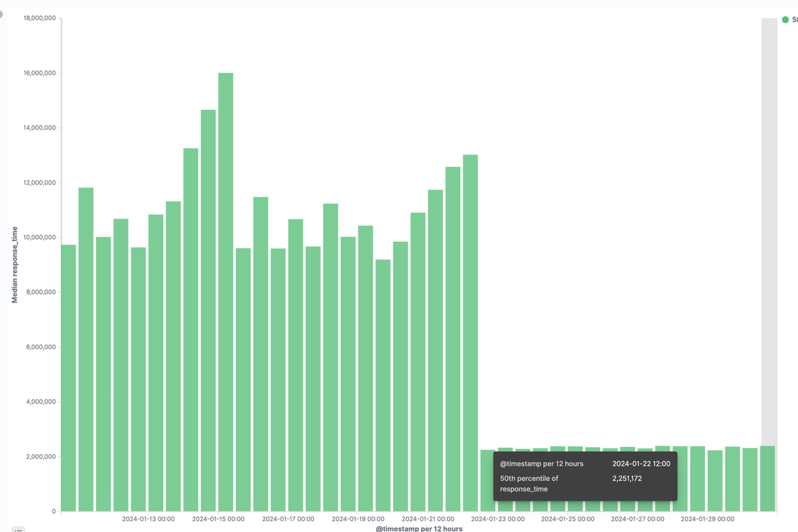The width and height of the screenshot is (798, 532).
Task: Click the leftmost bar in the chart
Action: [68, 378]
